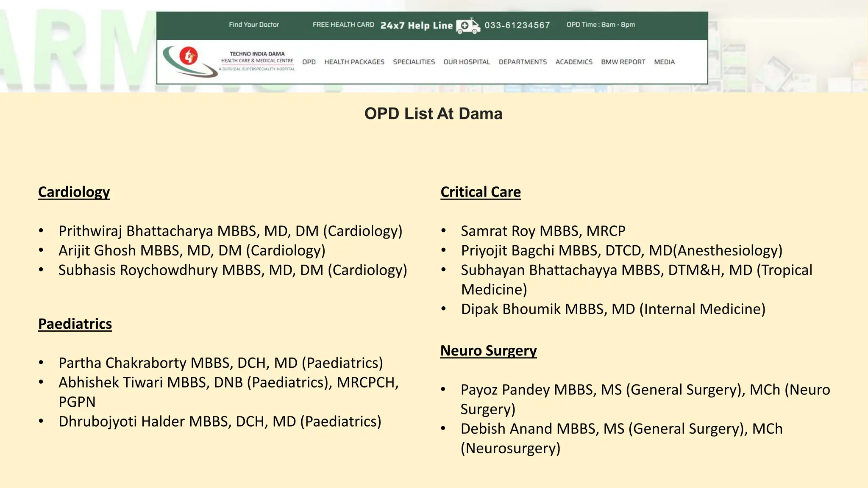
Task: Select the Specialities navigation item
Action: click(x=414, y=62)
